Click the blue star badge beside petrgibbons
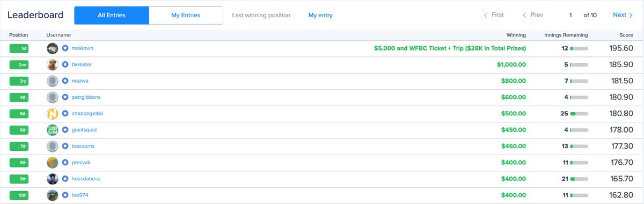The image size is (644, 204). [x=65, y=97]
